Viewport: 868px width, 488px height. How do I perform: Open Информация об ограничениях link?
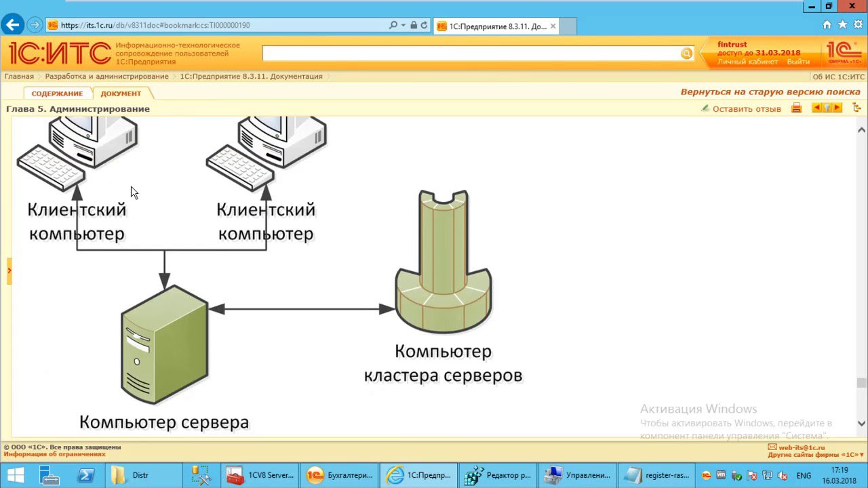point(54,454)
